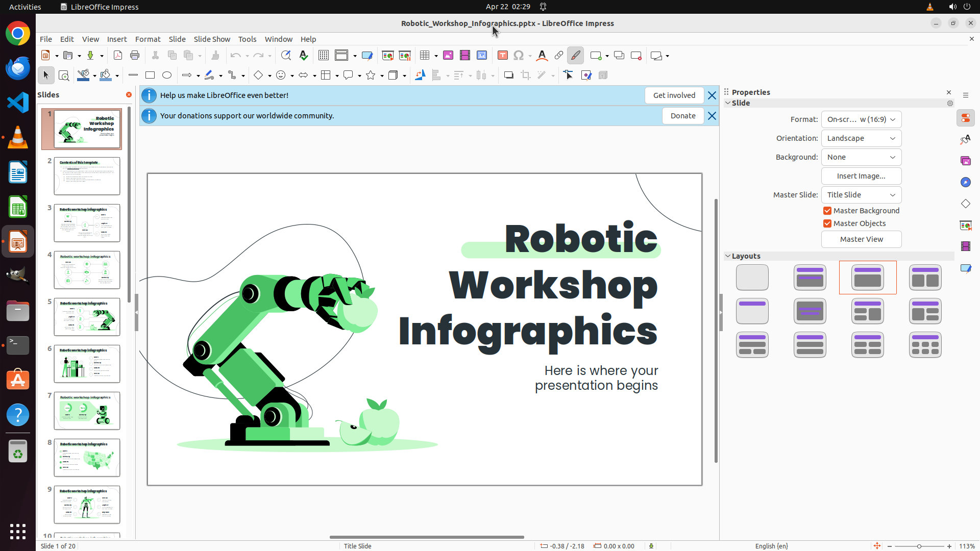
Task: Click the Master View button
Action: tap(861, 239)
